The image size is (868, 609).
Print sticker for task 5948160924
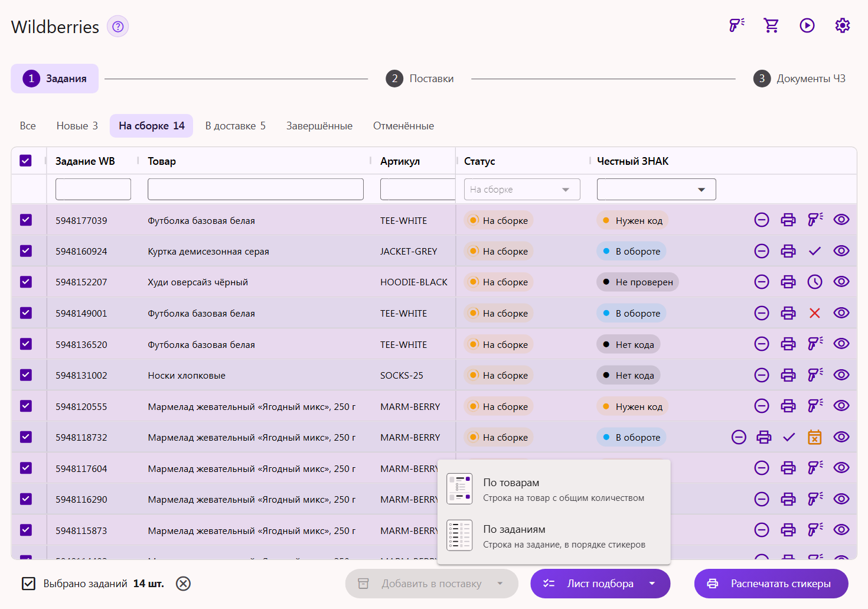pyautogui.click(x=788, y=251)
